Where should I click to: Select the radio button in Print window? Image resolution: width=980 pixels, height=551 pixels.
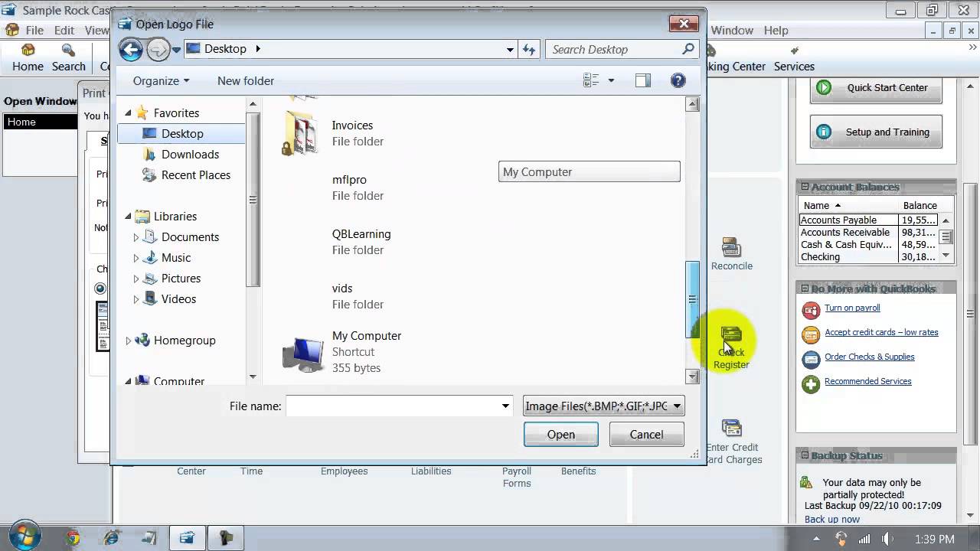pyautogui.click(x=100, y=289)
